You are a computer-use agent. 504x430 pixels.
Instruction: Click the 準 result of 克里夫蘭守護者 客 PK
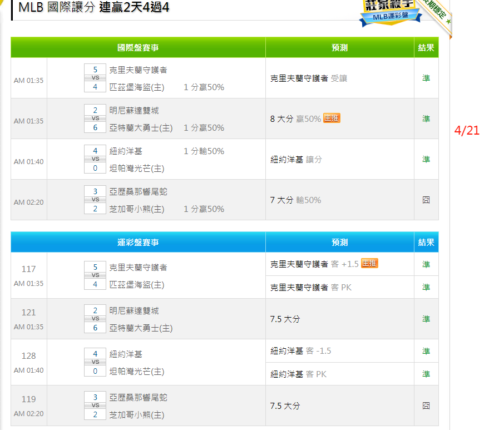[426, 287]
